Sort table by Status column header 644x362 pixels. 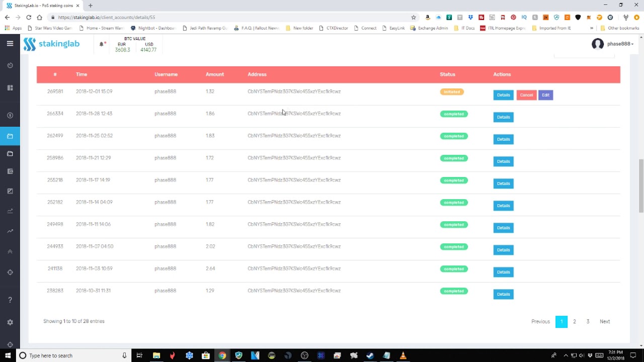click(x=447, y=74)
